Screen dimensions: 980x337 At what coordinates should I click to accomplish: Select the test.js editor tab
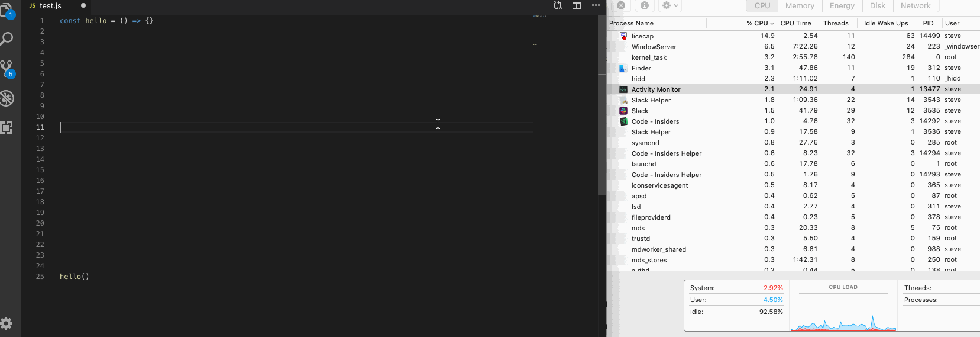click(x=50, y=5)
